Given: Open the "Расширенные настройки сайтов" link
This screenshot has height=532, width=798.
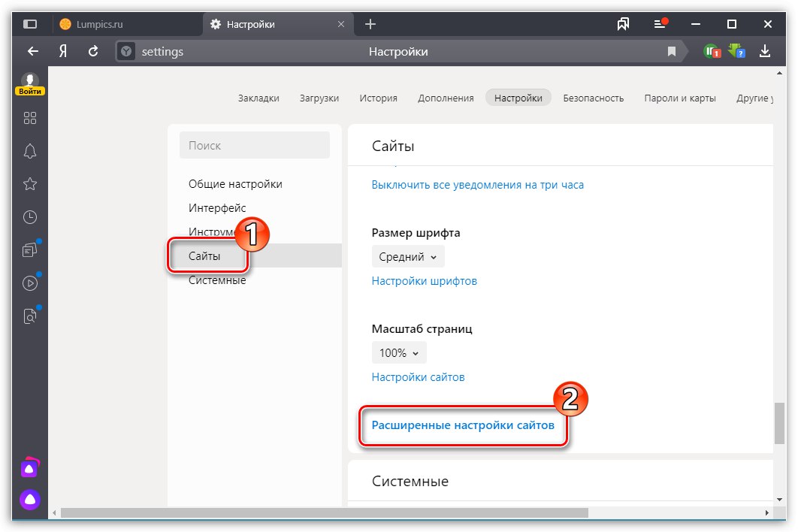Looking at the screenshot, I should [463, 425].
